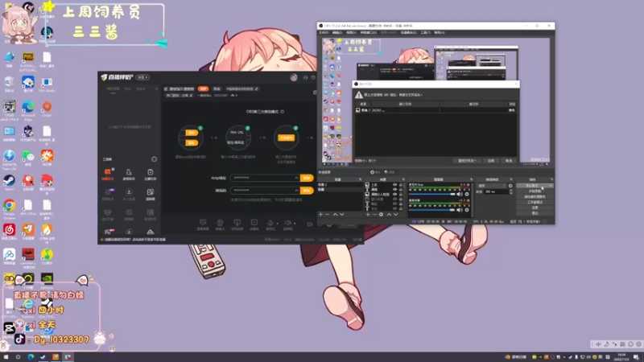
Task: Click Start Recording in OBS controls
Action: click(535, 191)
